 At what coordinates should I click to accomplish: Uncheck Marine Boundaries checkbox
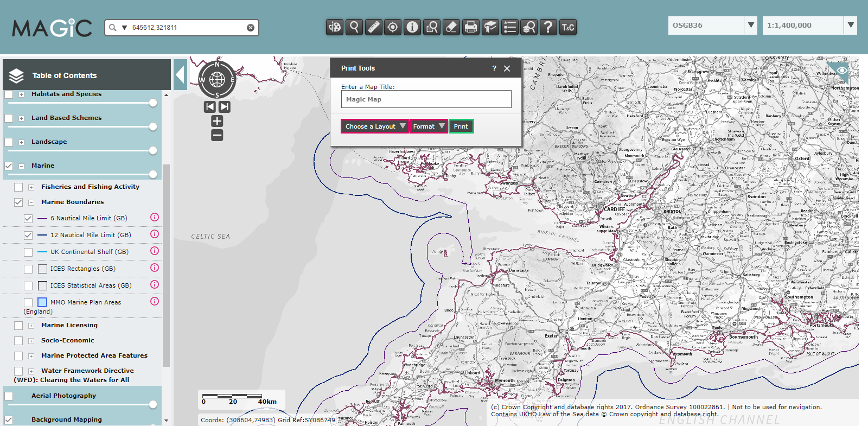click(18, 202)
